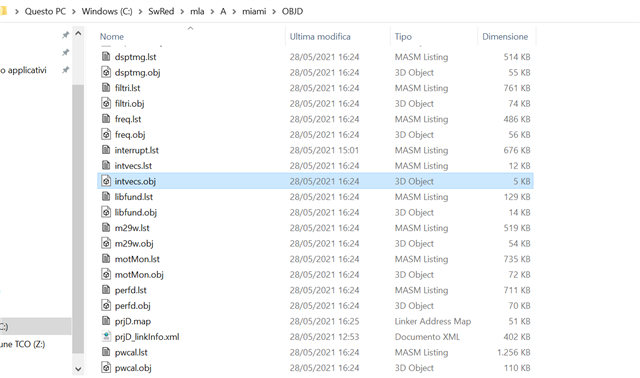Viewport: 640px width, 378px height.
Task: Click the libfund.lst file icon
Action: pyautogui.click(x=106, y=196)
